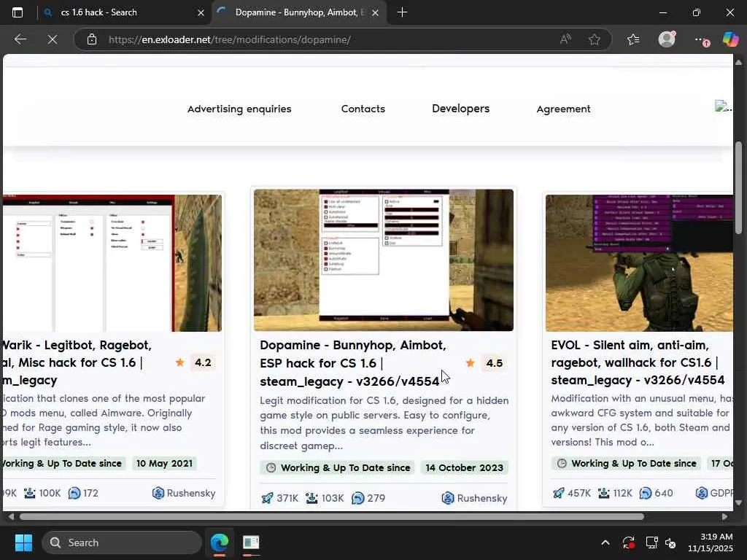Click the EVOL 112K downloads icon
This screenshot has width=747, height=560.
pos(603,493)
